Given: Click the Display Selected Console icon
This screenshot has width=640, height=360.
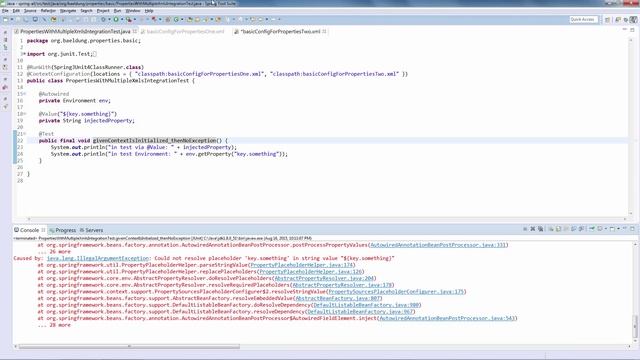Looking at the screenshot, I should pos(600,229).
